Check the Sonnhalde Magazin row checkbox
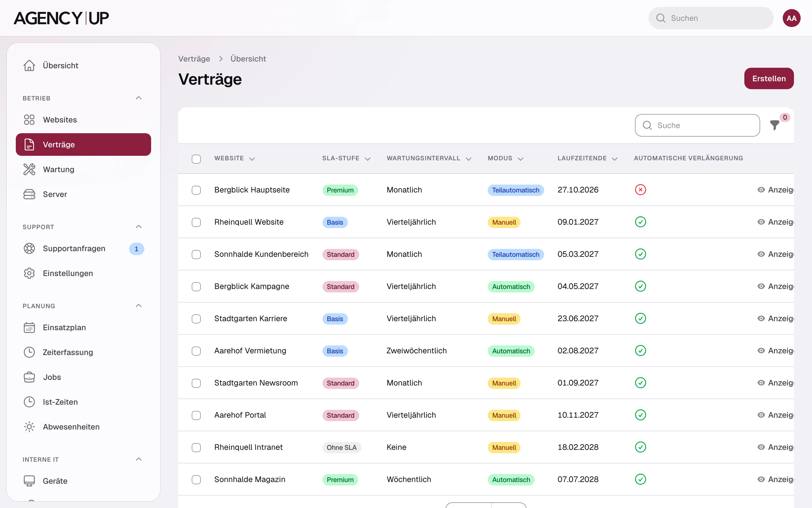This screenshot has width=812, height=508. pos(196,479)
